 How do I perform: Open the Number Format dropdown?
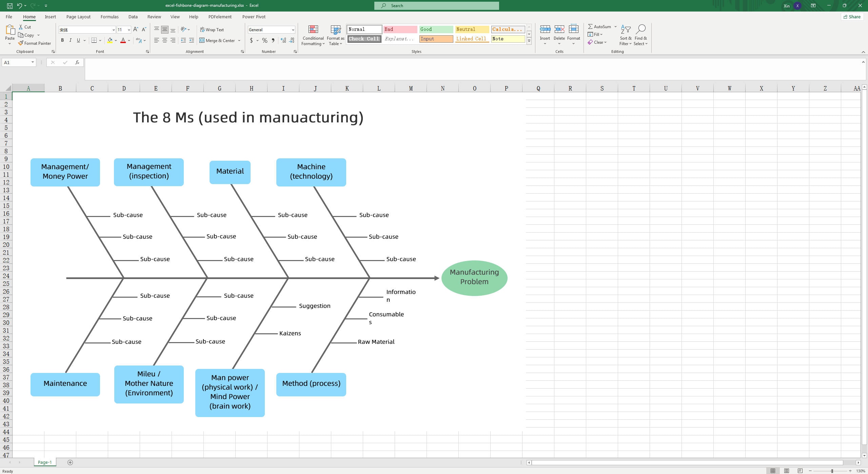click(x=271, y=29)
